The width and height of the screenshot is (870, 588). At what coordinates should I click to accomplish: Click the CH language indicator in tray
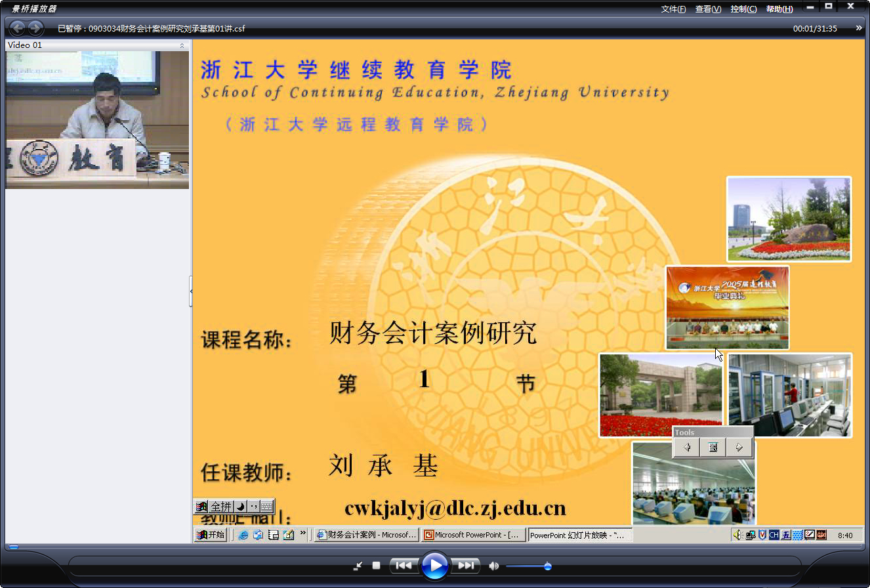coord(774,535)
